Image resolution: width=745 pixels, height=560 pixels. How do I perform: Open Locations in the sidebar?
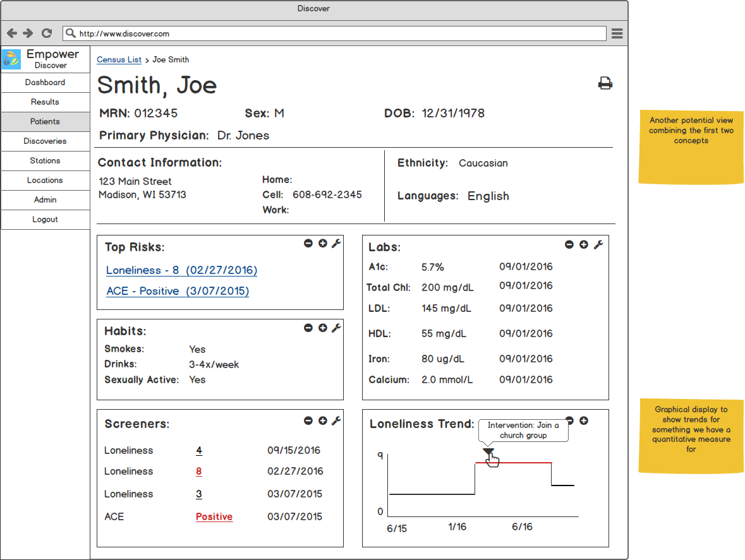coord(45,181)
